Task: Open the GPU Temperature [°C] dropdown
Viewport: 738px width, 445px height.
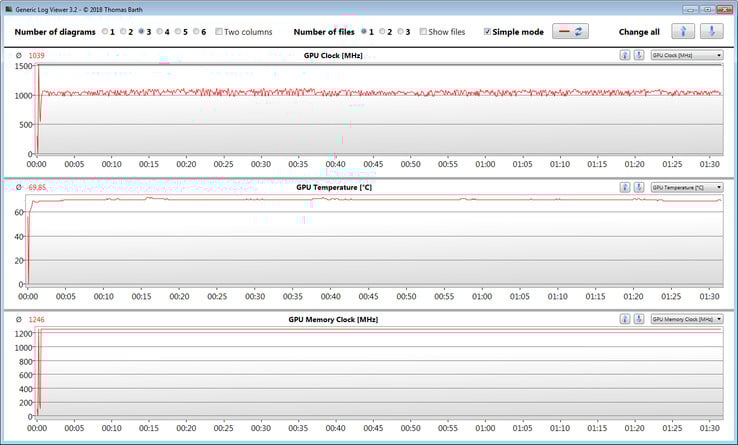Action: click(687, 187)
